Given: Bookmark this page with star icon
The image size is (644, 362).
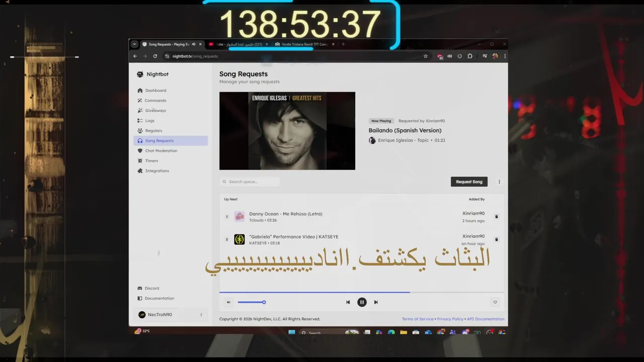Looking at the screenshot, I should point(426,56).
